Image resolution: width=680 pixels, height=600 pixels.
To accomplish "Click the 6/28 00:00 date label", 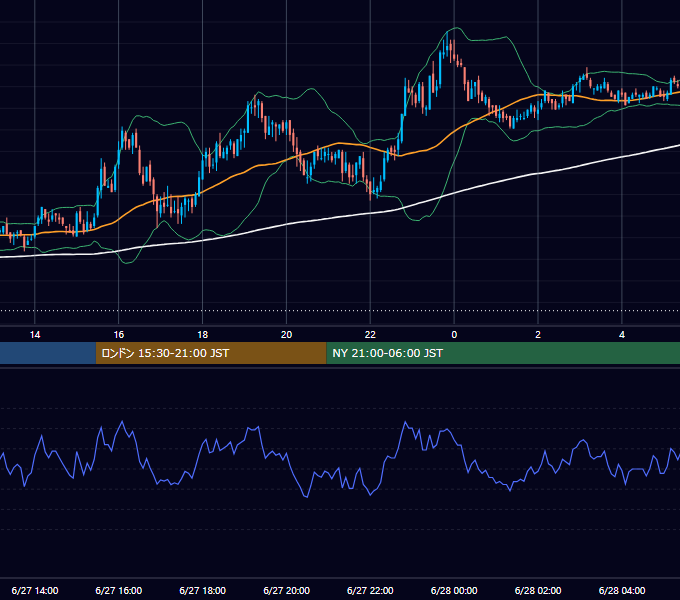I will click(x=454, y=590).
